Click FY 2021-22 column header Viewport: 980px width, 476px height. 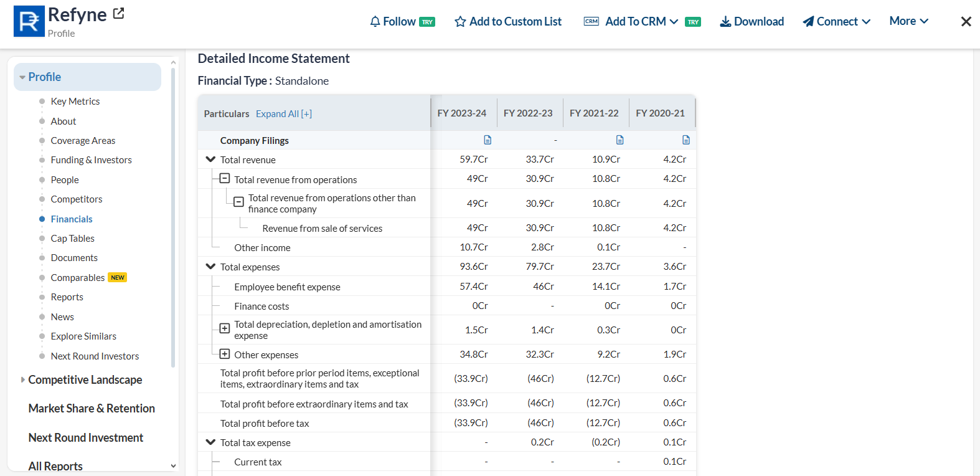[594, 113]
